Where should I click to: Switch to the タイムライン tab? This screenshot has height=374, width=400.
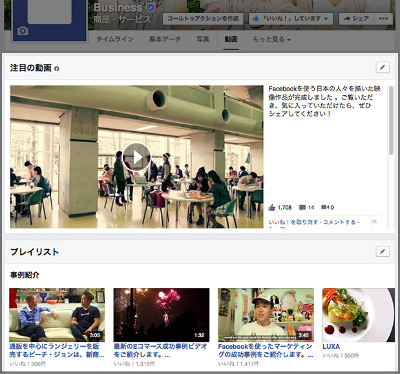[x=115, y=39]
